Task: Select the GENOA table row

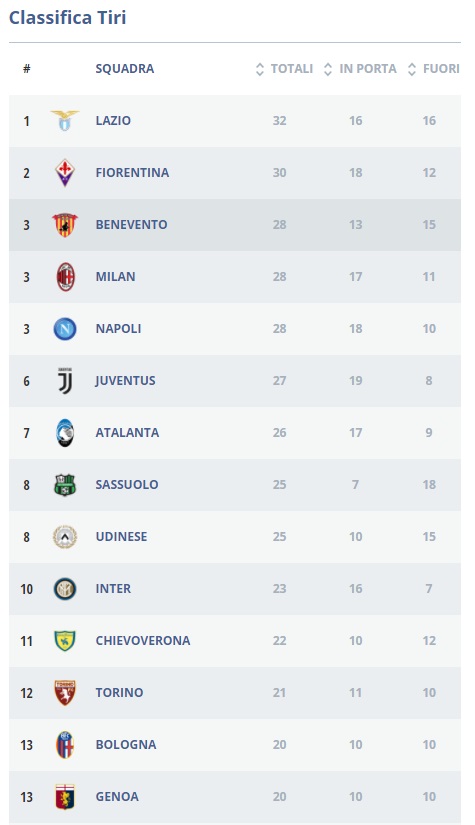Action: [x=235, y=797]
